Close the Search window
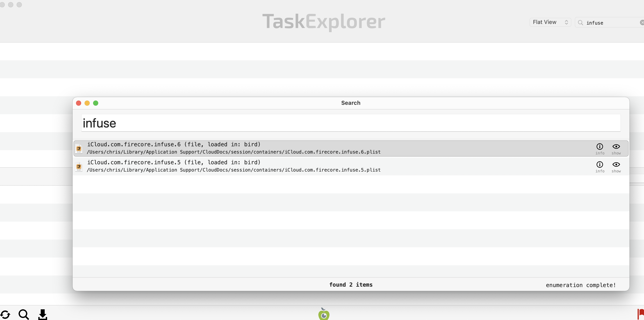 [79, 103]
